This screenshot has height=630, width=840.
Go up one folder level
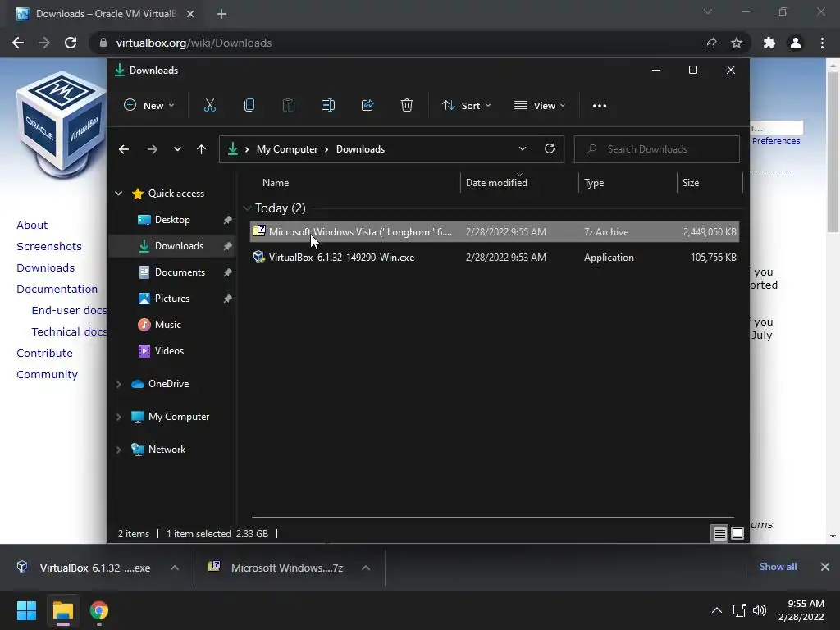[x=202, y=149]
